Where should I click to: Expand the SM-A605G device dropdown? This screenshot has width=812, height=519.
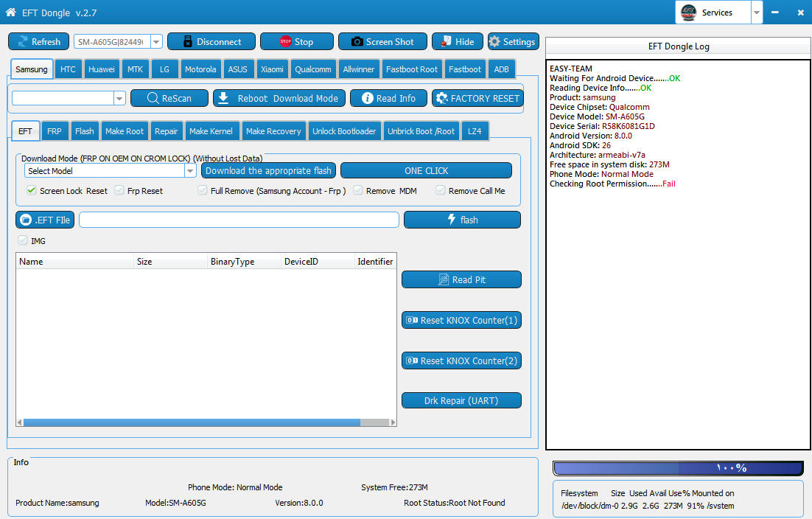(156, 42)
